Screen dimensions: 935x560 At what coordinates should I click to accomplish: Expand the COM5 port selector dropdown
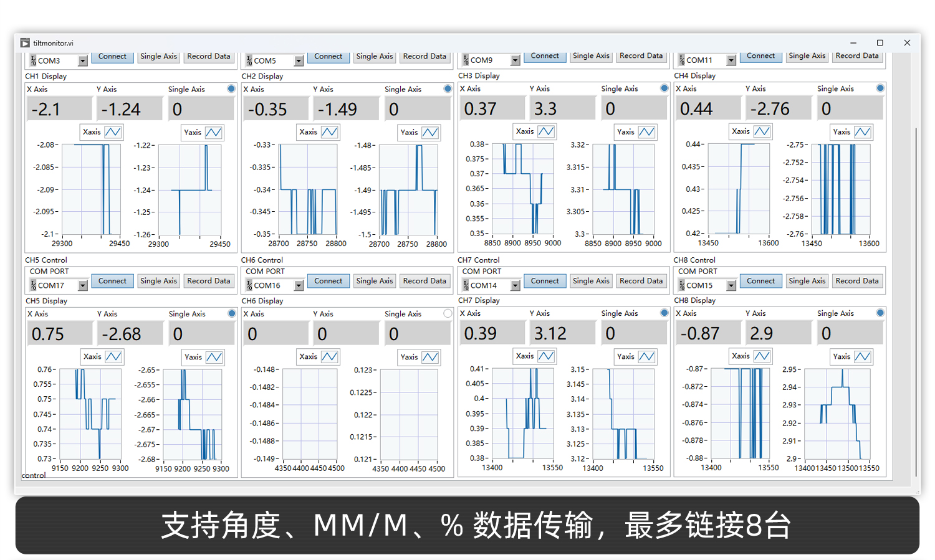(x=299, y=61)
